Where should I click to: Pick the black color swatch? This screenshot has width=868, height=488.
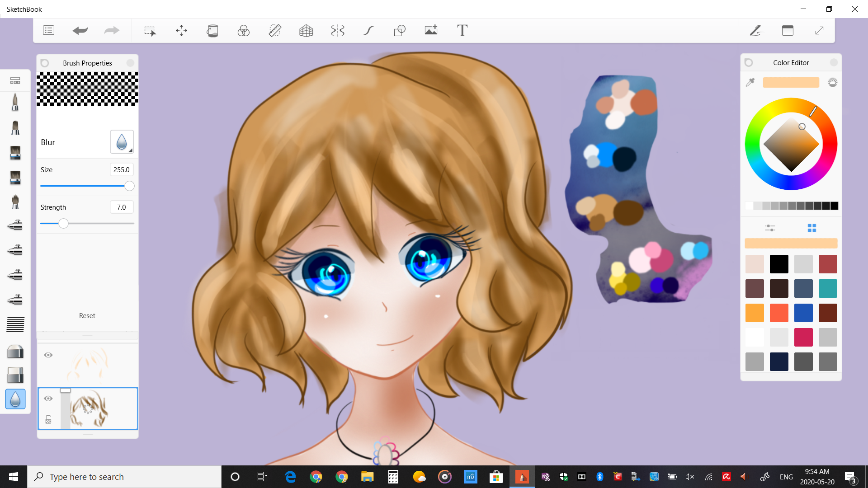779,264
